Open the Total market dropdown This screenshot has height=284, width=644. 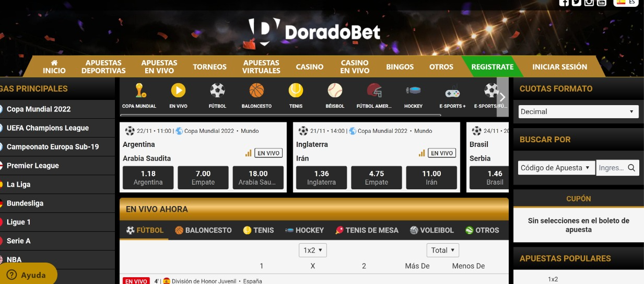[x=443, y=250]
